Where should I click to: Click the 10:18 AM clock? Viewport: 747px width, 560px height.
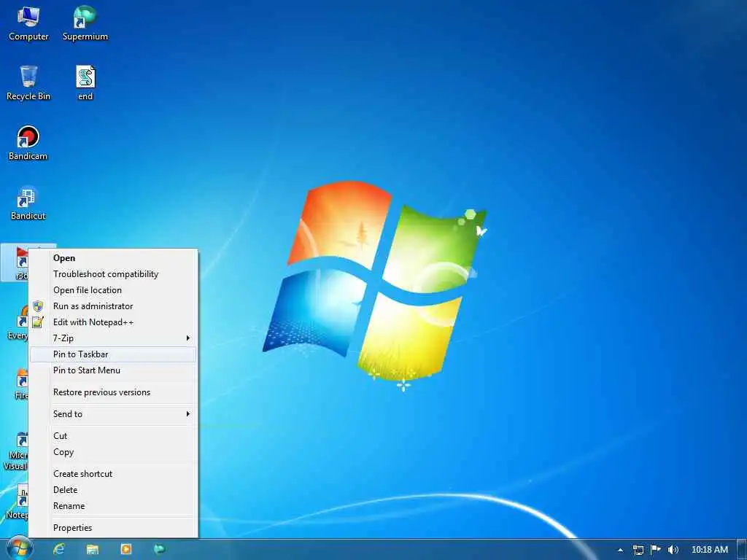point(709,550)
